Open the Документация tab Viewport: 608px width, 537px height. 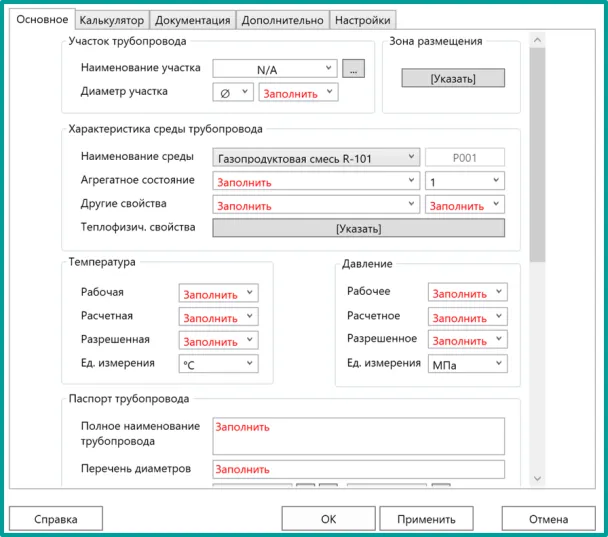194,20
